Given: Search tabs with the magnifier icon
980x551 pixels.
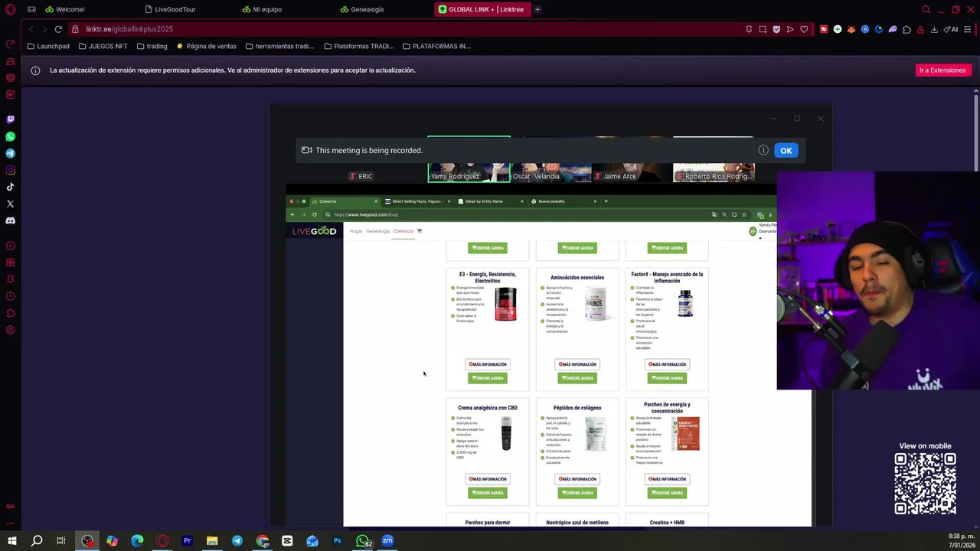Looking at the screenshot, I should click(926, 9).
